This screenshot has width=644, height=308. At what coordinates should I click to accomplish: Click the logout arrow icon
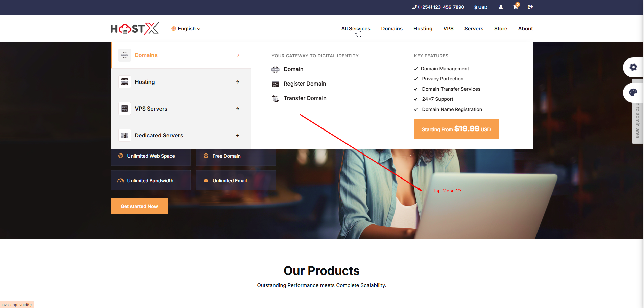click(530, 7)
